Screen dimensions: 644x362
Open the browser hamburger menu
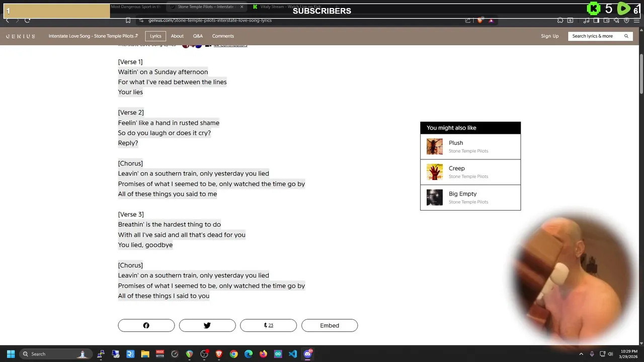[x=636, y=20]
